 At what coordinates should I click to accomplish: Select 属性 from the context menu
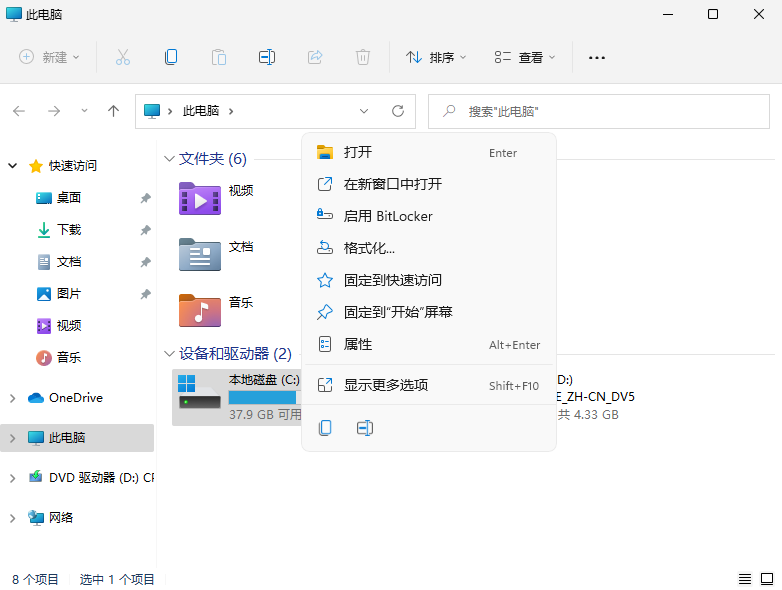point(358,344)
